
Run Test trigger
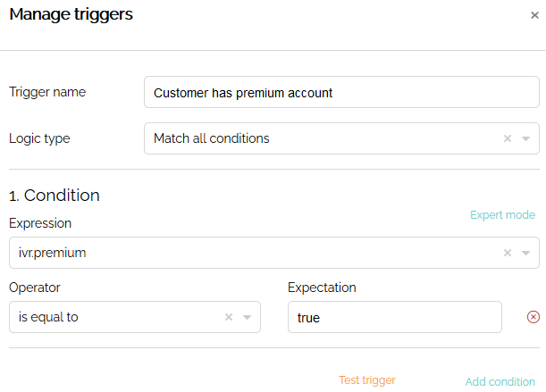tap(367, 380)
